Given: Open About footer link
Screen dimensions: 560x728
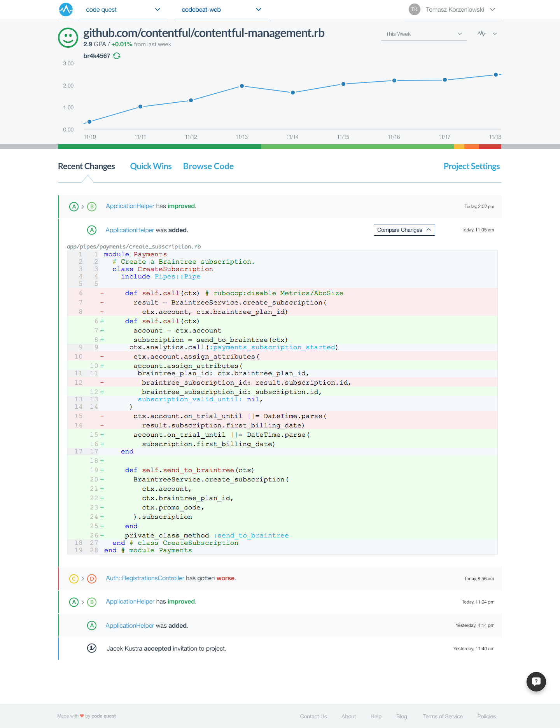Looking at the screenshot, I should point(349,716).
